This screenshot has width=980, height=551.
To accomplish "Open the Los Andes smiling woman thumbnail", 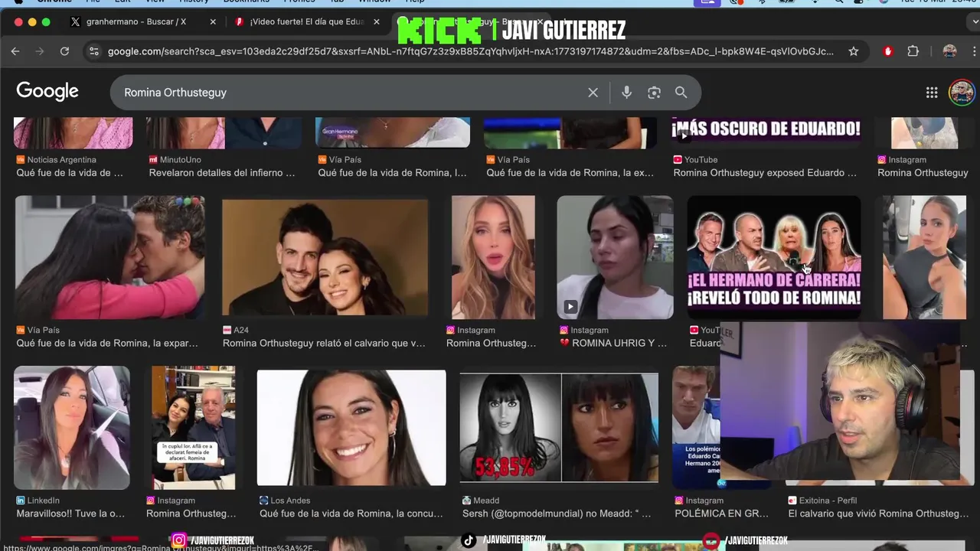I will click(351, 428).
